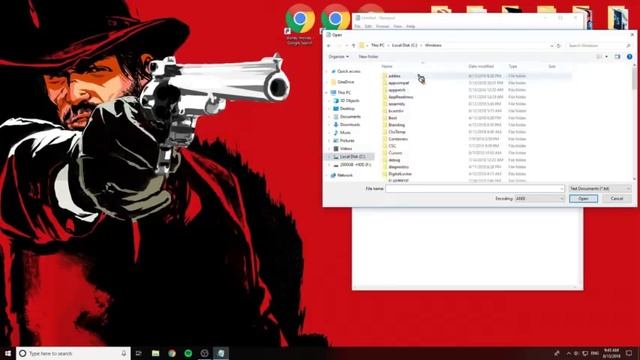Image resolution: width=640 pixels, height=360 pixels.
Task: Select the DigitalLocker folder
Action: pyautogui.click(x=400, y=174)
